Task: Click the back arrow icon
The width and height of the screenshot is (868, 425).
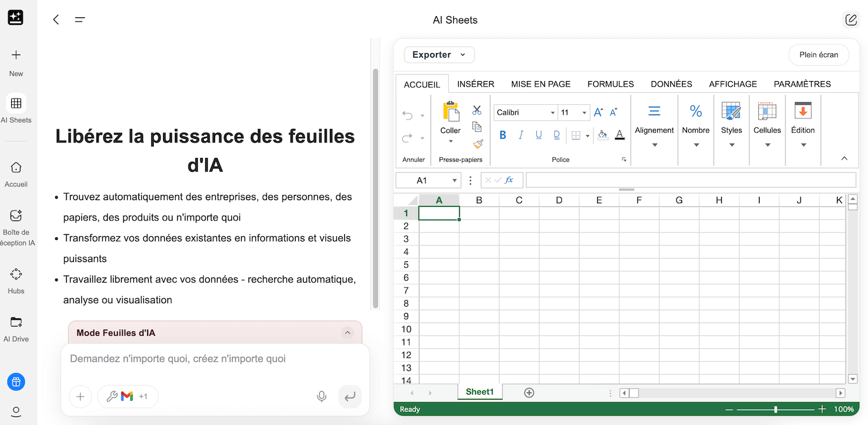Action: pos(56,20)
